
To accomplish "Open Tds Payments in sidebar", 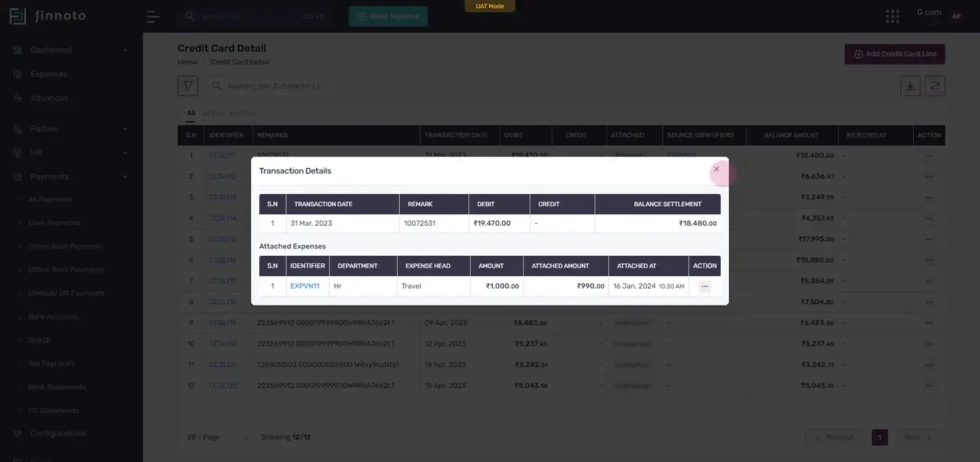I will (52, 364).
